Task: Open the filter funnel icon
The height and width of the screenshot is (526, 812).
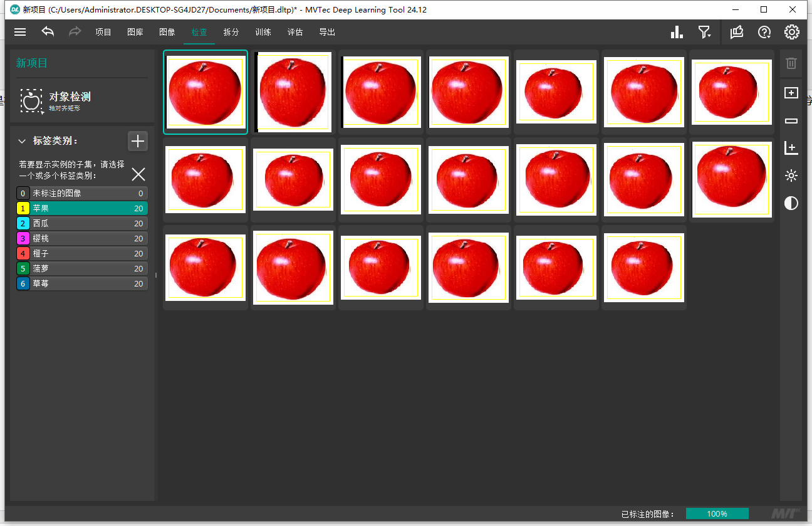Action: pyautogui.click(x=704, y=32)
